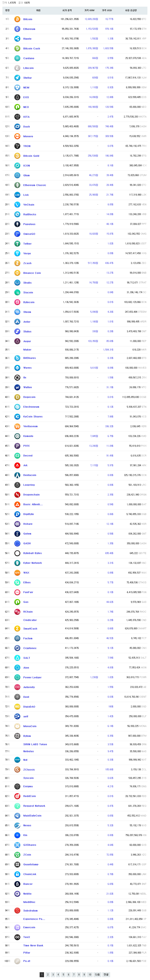Go to page 10 of results
150x980 pixels.
pyautogui.click(x=90, y=975)
